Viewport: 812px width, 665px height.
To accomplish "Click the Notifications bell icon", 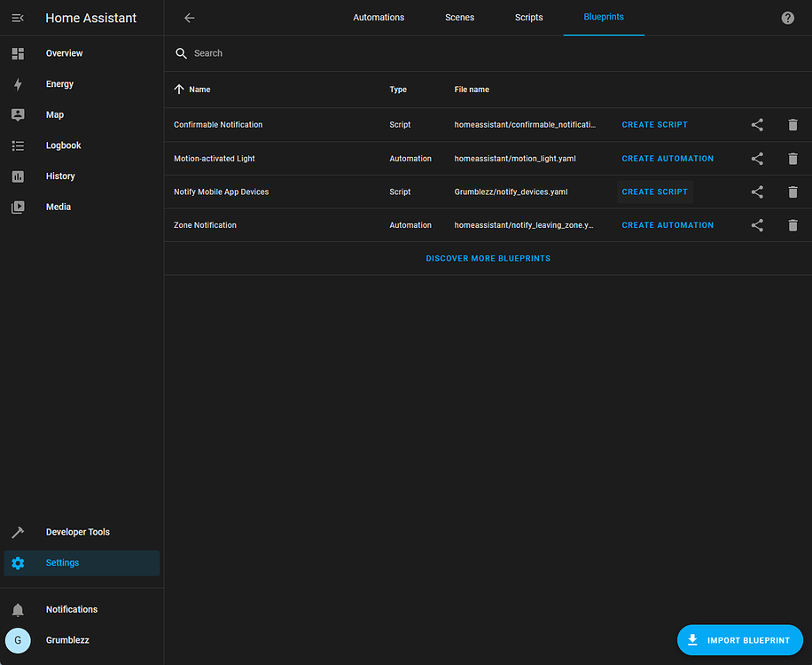I will click(18, 609).
